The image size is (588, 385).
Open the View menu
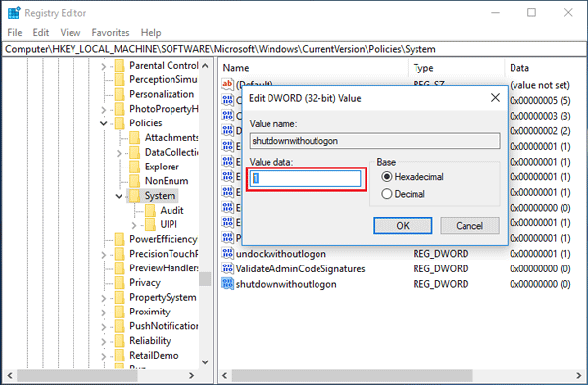[71, 33]
